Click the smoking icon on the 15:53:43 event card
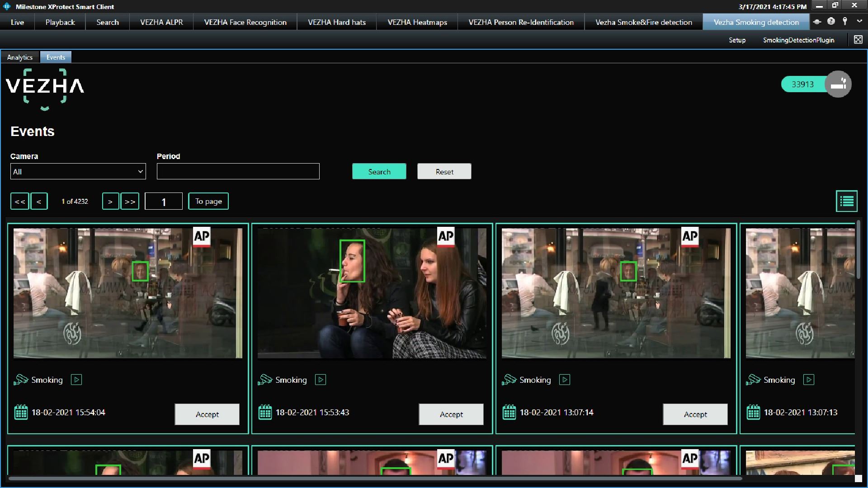The height and width of the screenshot is (488, 868). point(265,380)
